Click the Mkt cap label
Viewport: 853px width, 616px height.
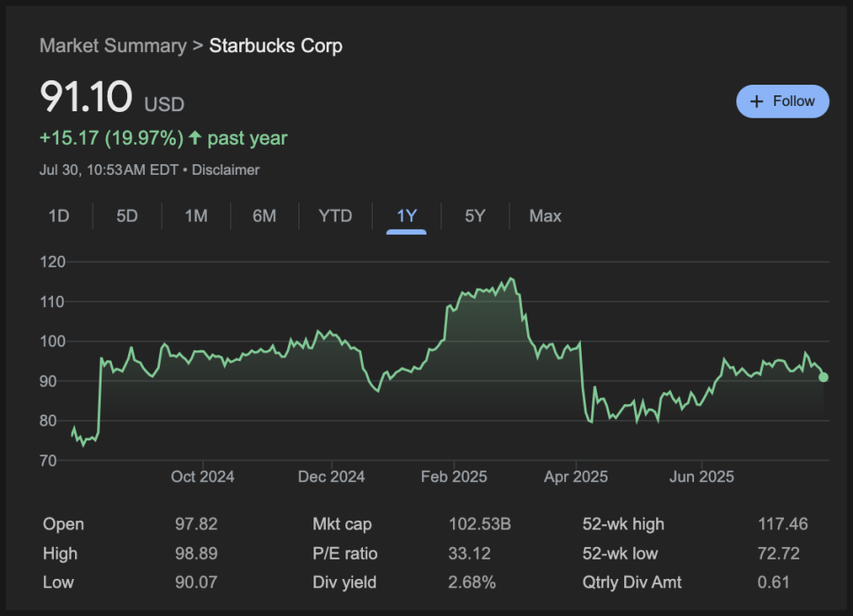(342, 524)
